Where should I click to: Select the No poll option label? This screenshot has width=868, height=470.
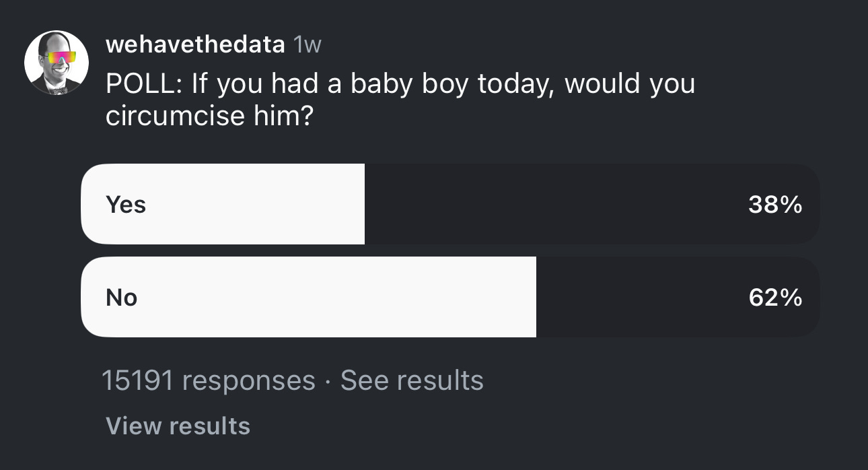point(122,297)
